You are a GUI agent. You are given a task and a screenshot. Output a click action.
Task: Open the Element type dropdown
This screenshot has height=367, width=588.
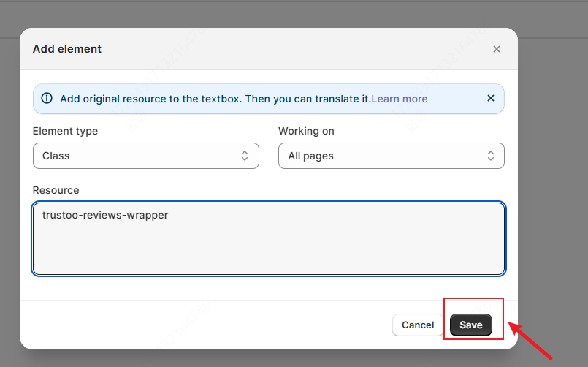pyautogui.click(x=145, y=156)
